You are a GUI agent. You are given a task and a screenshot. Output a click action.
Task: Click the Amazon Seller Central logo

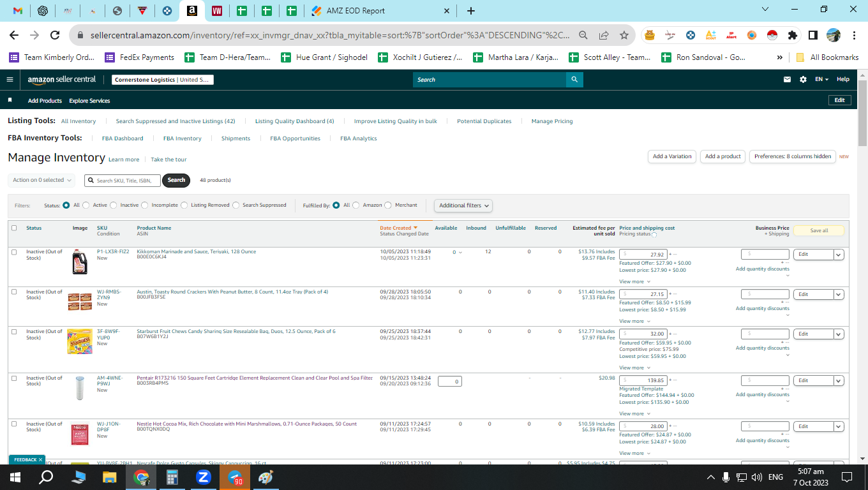pyautogui.click(x=62, y=80)
